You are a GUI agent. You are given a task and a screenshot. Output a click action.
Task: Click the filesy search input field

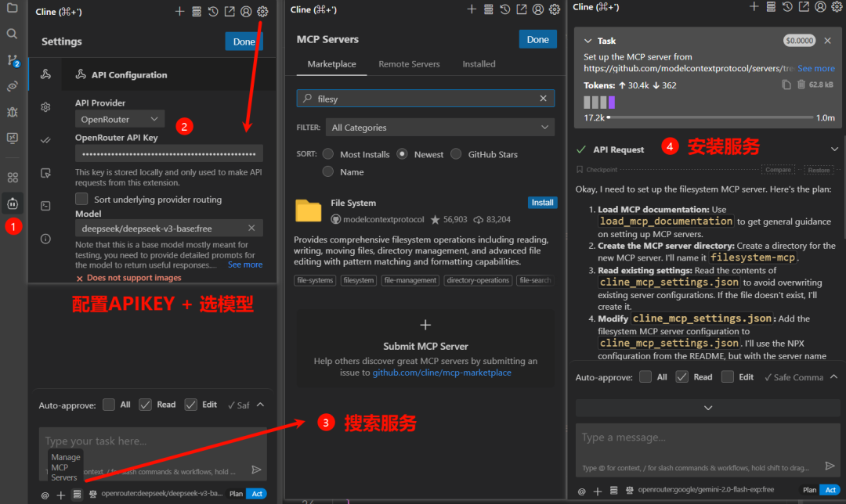425,99
